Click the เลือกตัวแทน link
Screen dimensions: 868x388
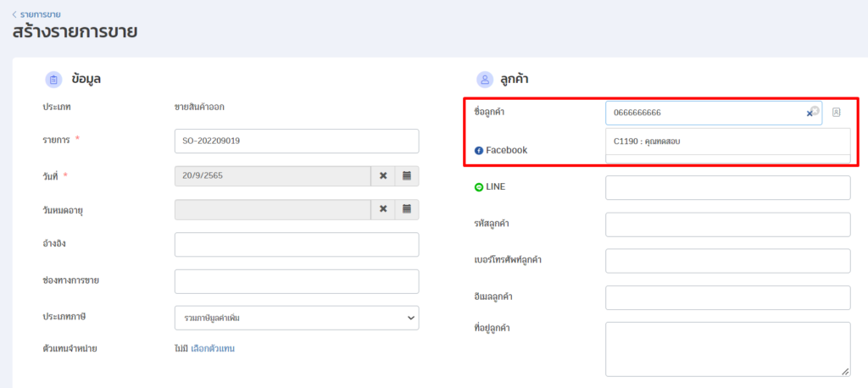pyautogui.click(x=213, y=348)
